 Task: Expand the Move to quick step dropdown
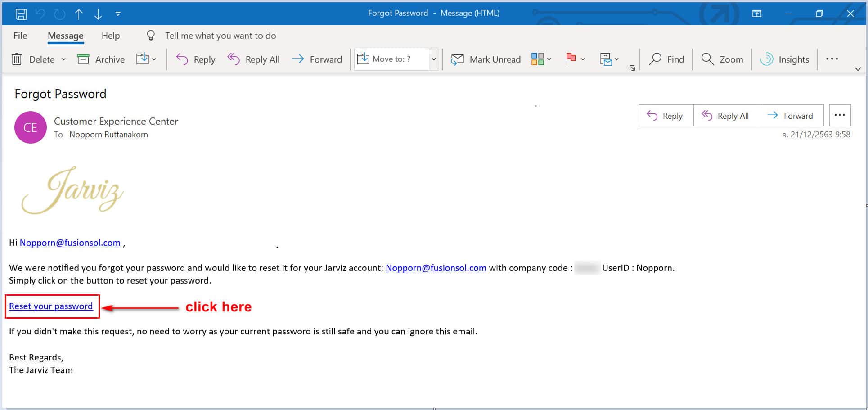434,59
